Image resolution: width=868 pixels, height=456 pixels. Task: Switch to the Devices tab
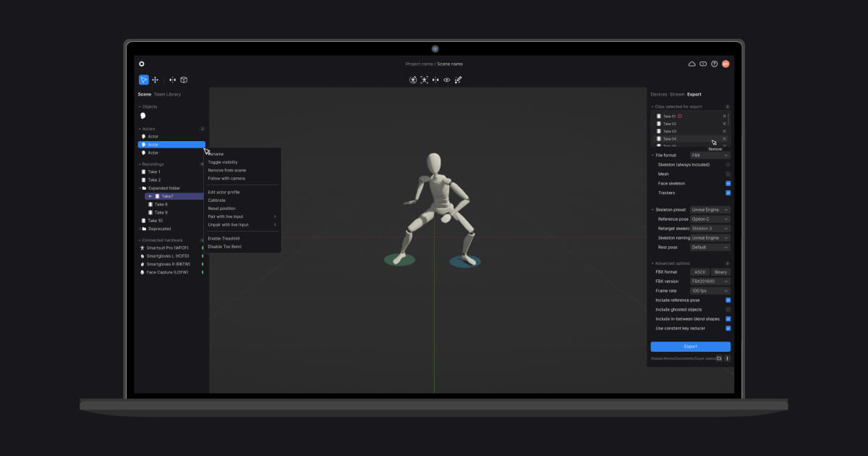click(660, 94)
